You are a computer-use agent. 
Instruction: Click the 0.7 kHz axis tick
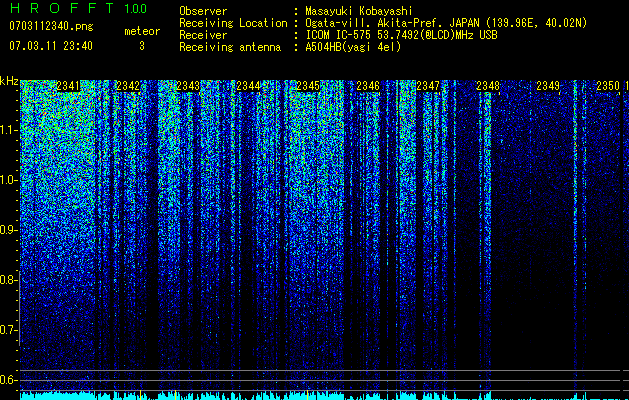pyautogui.click(x=9, y=330)
